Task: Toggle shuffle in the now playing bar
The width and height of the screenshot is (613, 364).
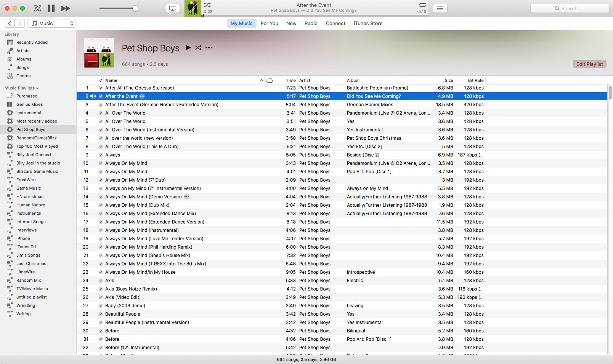Action: coord(207,5)
